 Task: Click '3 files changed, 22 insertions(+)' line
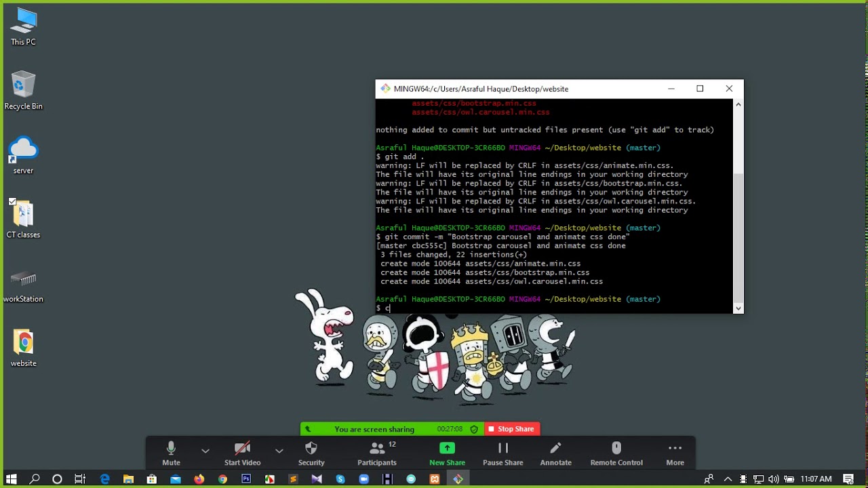pos(454,255)
